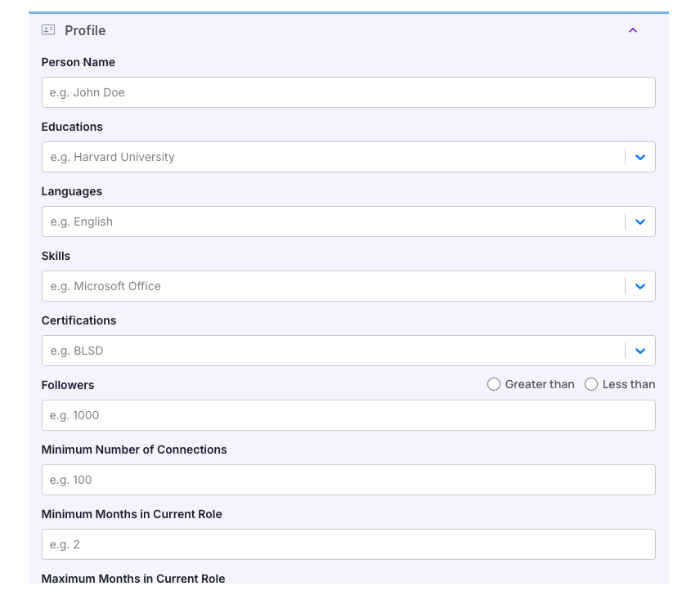Expand the Languages dropdown arrow
Viewport: 700px width, 595px height.
tap(640, 221)
